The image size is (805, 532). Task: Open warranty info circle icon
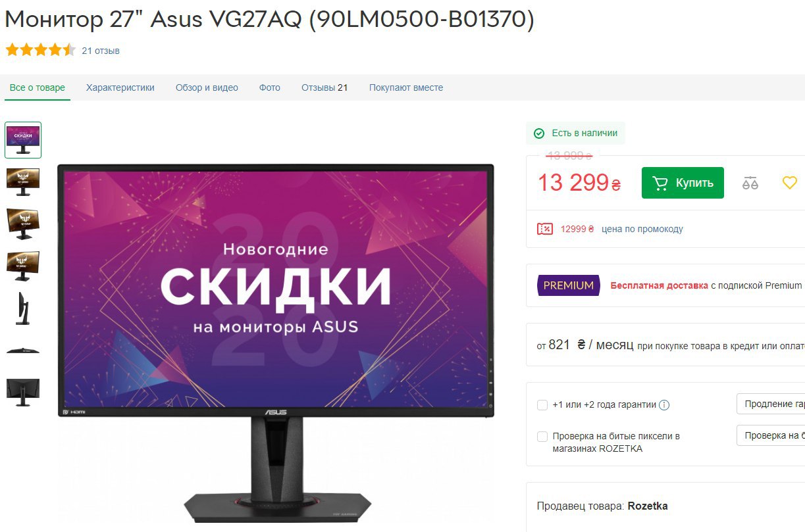coord(664,405)
